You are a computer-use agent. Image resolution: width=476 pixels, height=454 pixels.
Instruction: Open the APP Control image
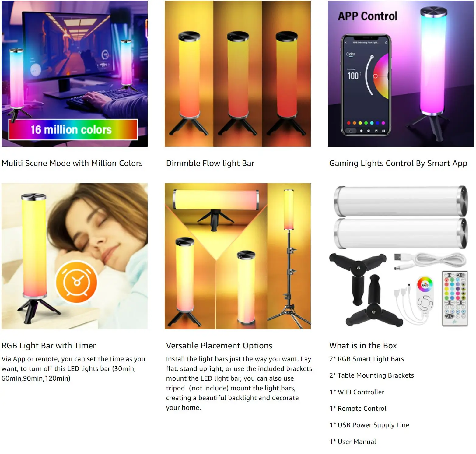coord(401,73)
